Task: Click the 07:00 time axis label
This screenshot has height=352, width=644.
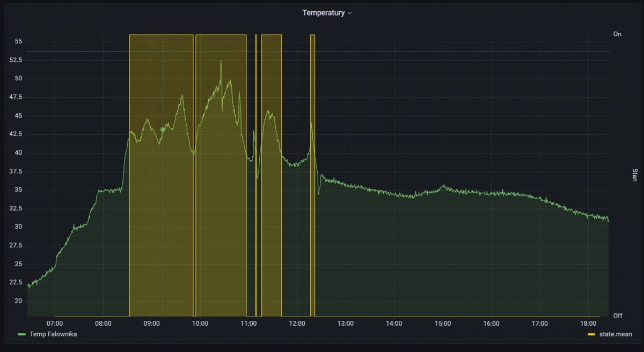Action: coord(55,324)
